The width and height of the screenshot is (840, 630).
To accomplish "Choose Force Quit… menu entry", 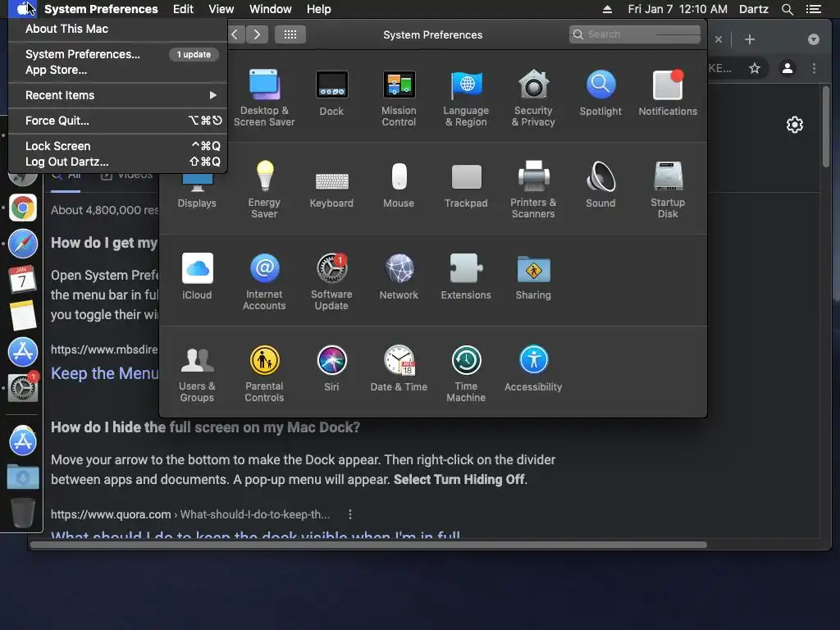I will pos(118,121).
